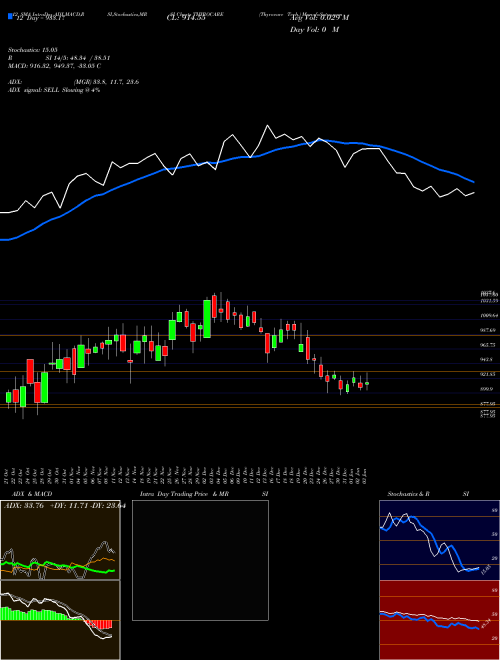Click the '21 Oct' first date axis label
Image resolution: width=500 pixels, height=660 pixels.
coord(8,475)
